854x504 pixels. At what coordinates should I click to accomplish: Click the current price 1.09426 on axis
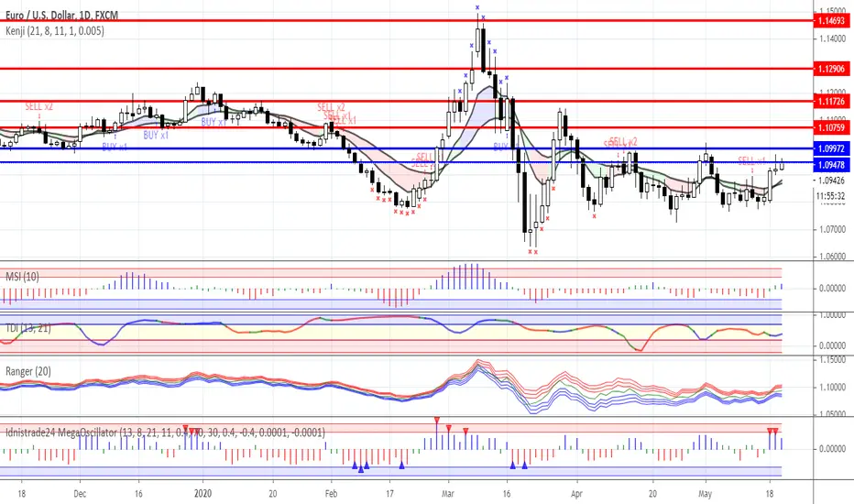pyautogui.click(x=832, y=181)
